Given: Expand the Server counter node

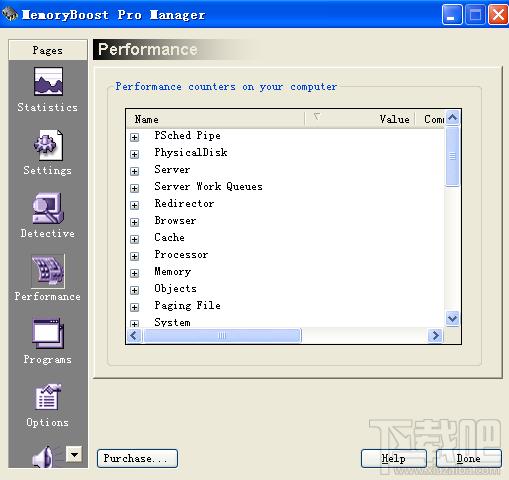Looking at the screenshot, I should [134, 171].
